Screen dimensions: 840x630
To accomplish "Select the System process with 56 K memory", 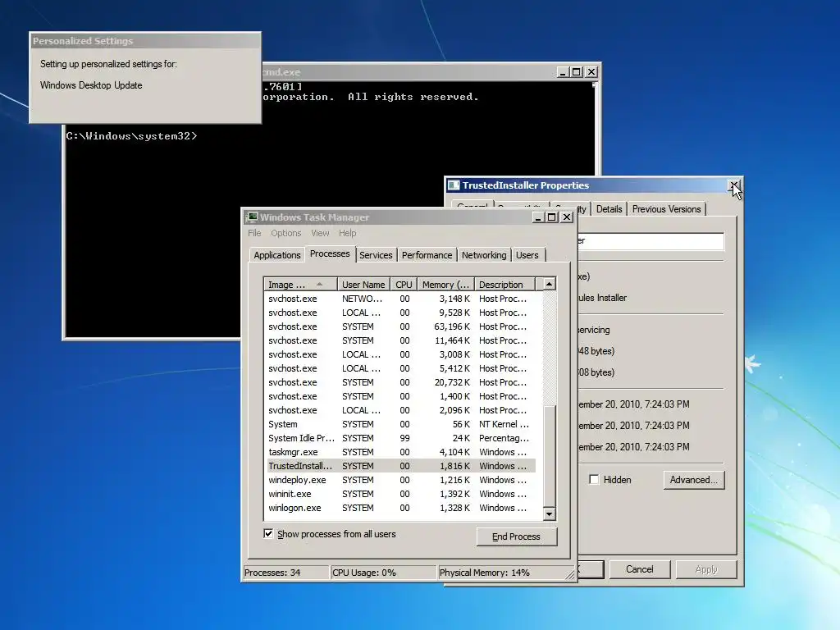I will 400,424.
